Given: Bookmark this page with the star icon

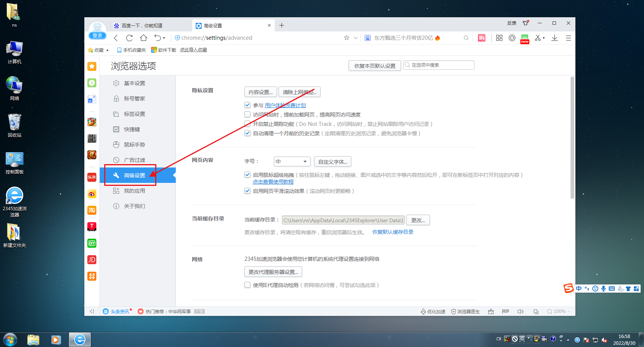Looking at the screenshot, I should pyautogui.click(x=346, y=38).
